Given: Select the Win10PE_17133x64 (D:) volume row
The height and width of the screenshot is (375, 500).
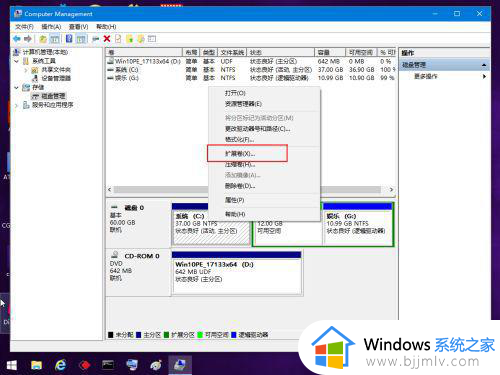Looking at the screenshot, I should (x=251, y=61).
